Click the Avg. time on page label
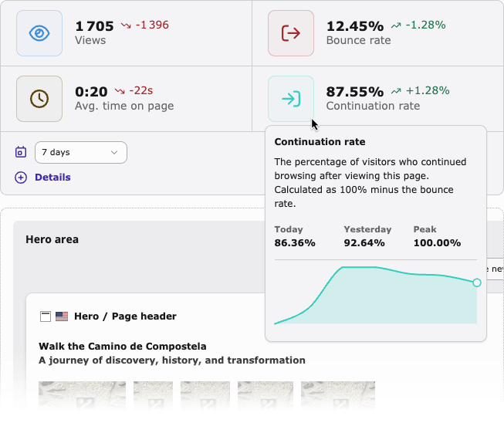This screenshot has height=423, width=504. 124,106
